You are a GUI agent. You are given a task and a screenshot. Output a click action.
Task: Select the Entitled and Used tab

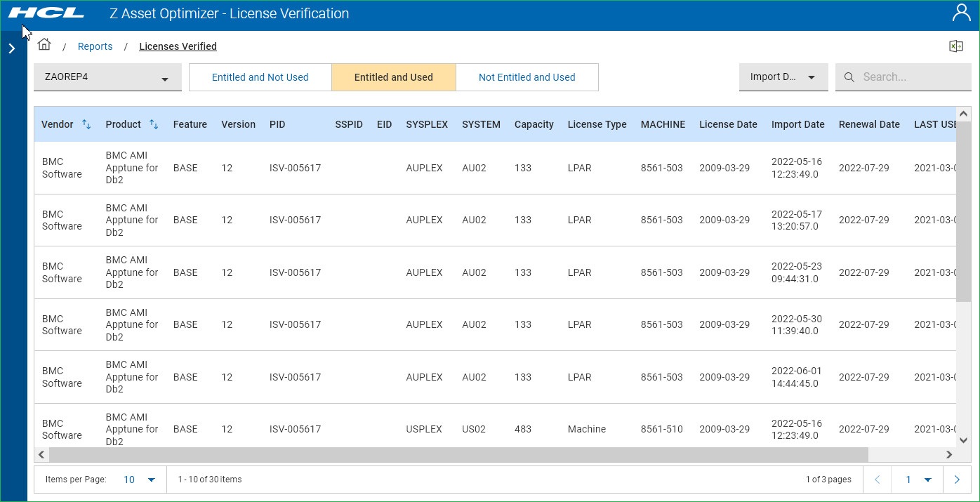(x=393, y=77)
